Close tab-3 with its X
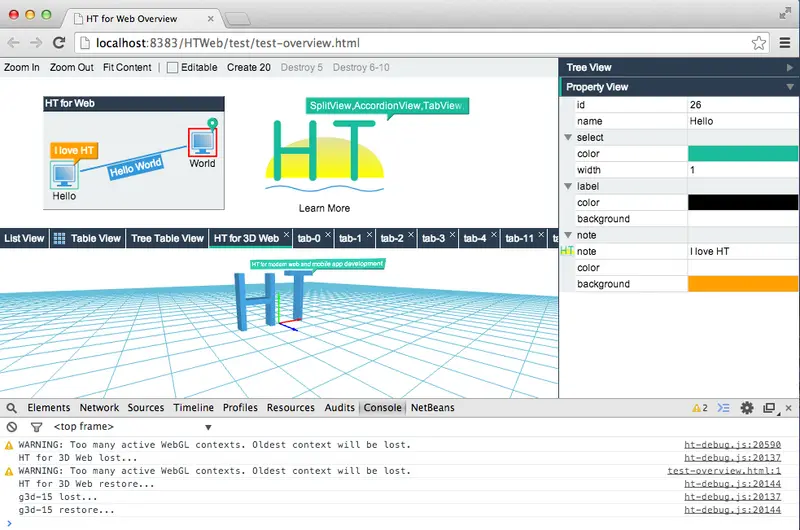The width and height of the screenshot is (800, 530). 453,234
